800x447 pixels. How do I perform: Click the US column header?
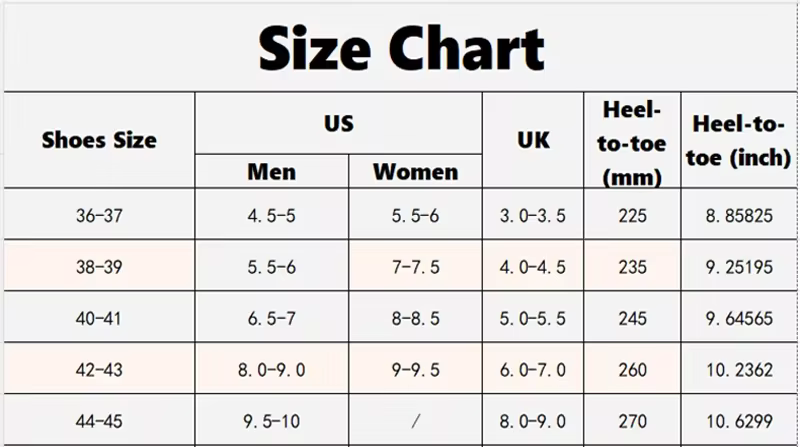[x=339, y=124]
